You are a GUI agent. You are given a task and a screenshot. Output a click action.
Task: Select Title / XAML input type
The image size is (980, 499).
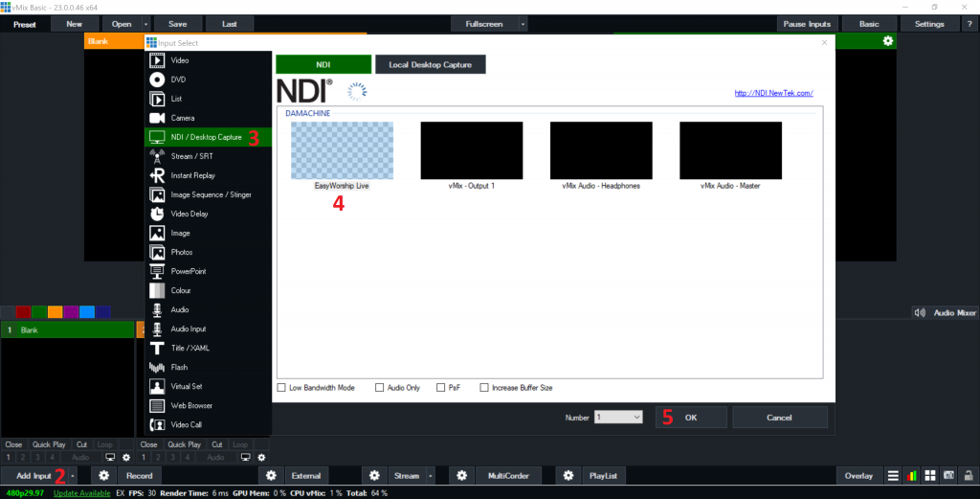click(208, 349)
